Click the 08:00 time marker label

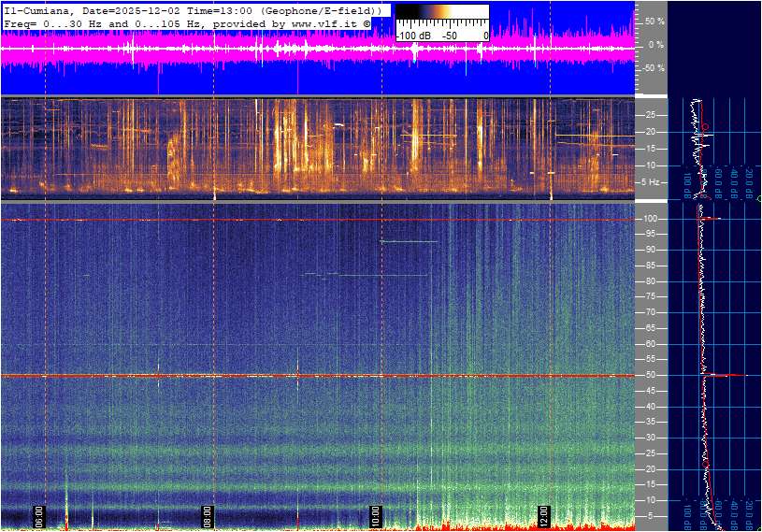[x=208, y=515]
